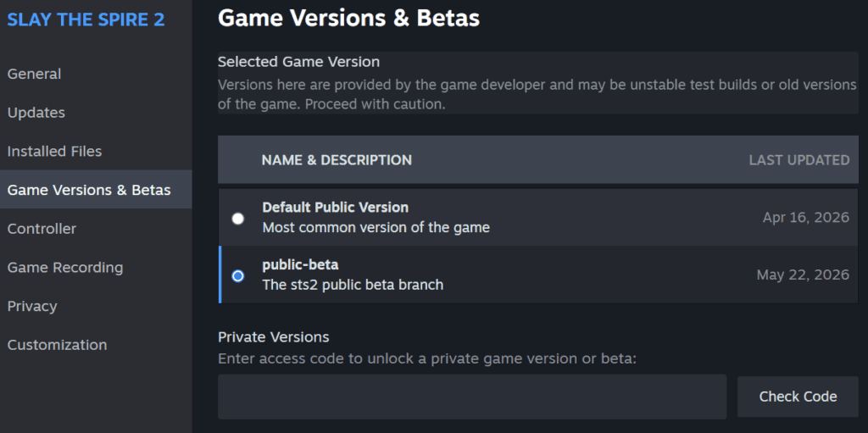The image size is (868, 433).
Task: Click the May 22, 2026 date
Action: tap(803, 275)
